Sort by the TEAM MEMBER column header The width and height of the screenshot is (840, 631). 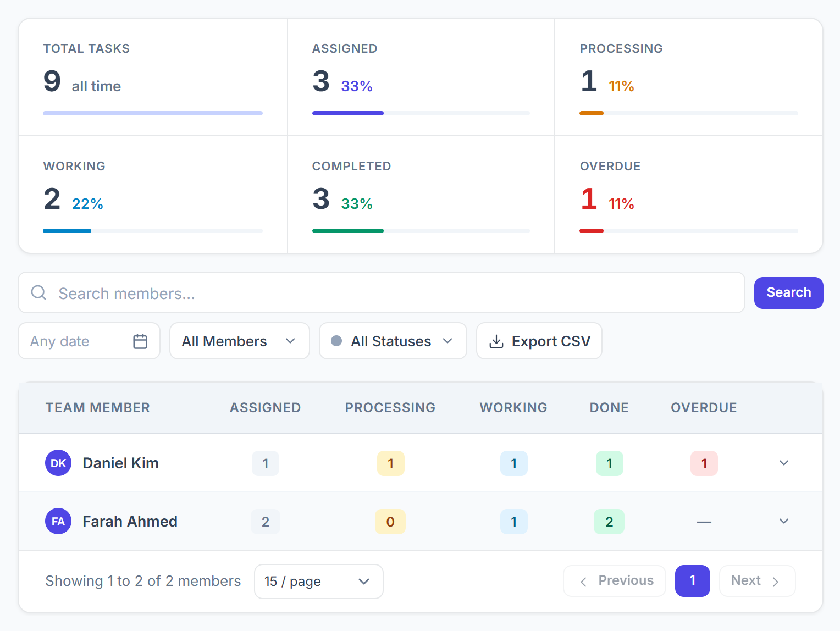[x=98, y=407]
